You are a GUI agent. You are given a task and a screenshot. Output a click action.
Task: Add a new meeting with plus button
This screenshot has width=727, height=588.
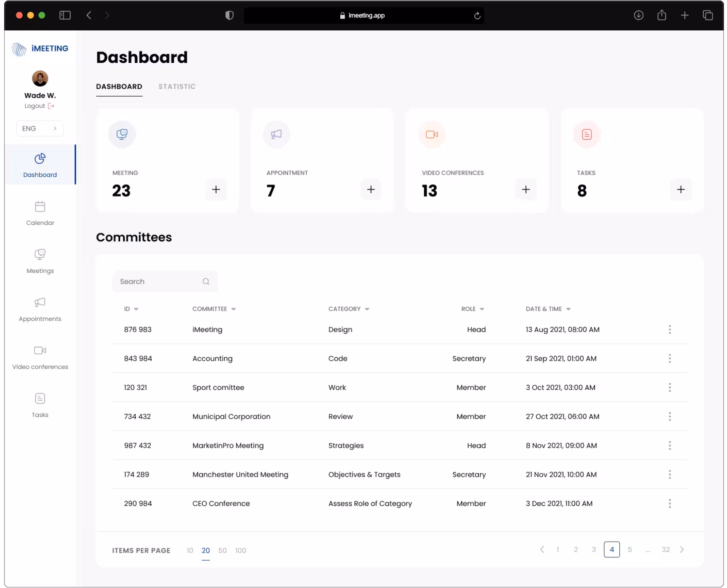(216, 190)
